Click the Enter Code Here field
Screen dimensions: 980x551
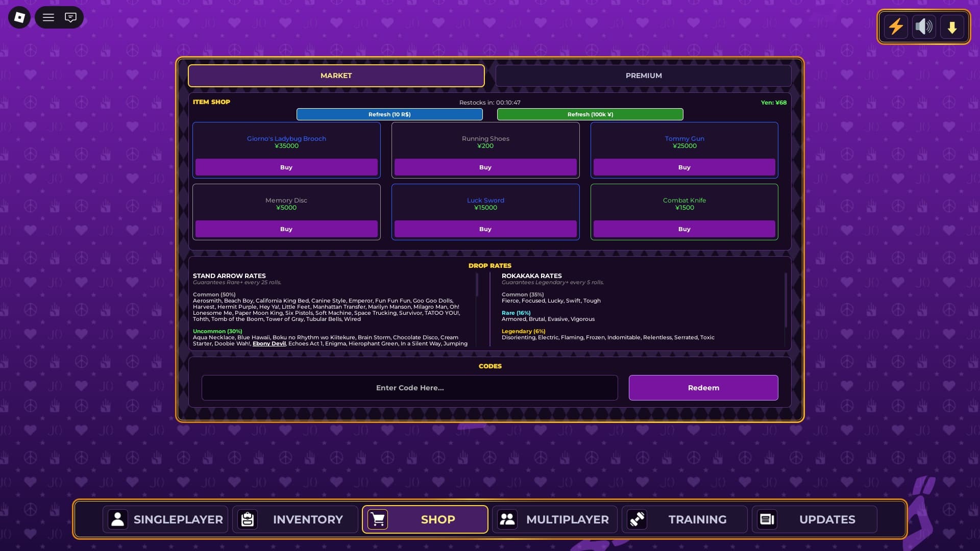[x=409, y=388]
